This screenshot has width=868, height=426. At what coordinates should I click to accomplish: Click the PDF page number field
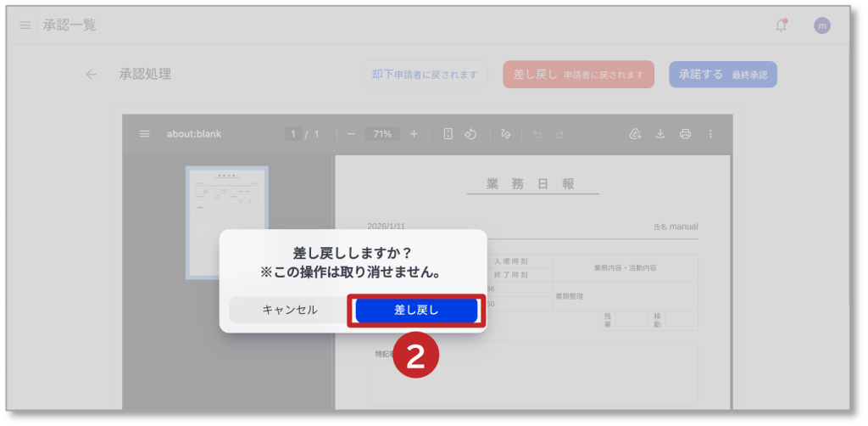point(293,134)
